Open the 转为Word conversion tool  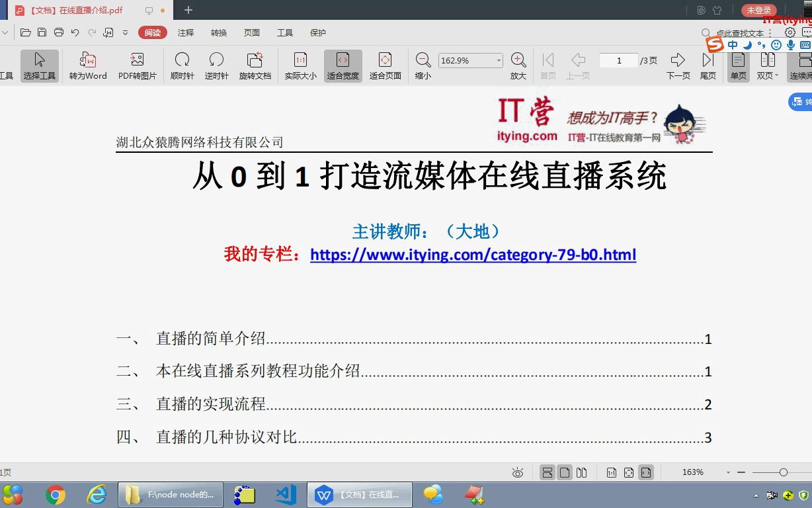[87, 64]
